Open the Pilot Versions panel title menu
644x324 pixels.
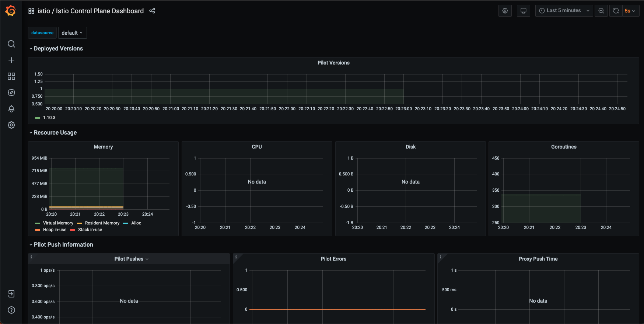point(333,63)
